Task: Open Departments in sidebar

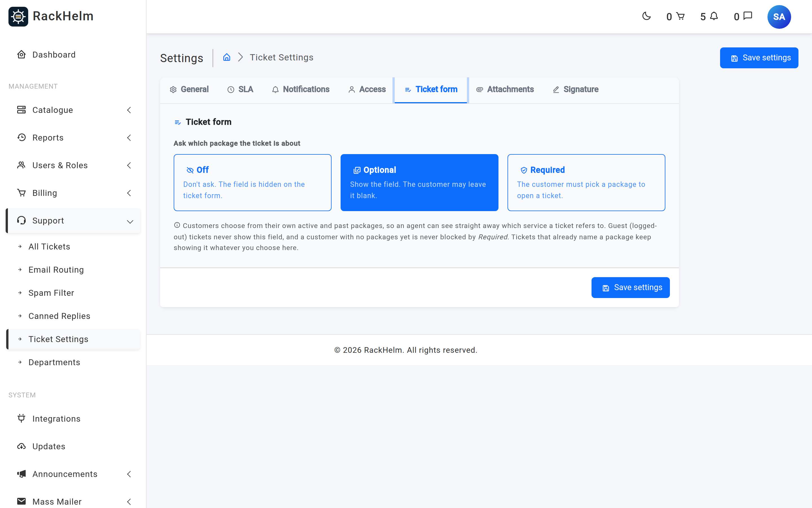Action: tap(54, 362)
